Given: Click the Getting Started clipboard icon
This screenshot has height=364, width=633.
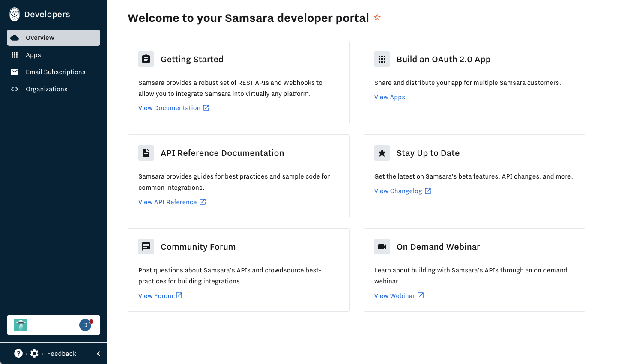Looking at the screenshot, I should pos(146,59).
